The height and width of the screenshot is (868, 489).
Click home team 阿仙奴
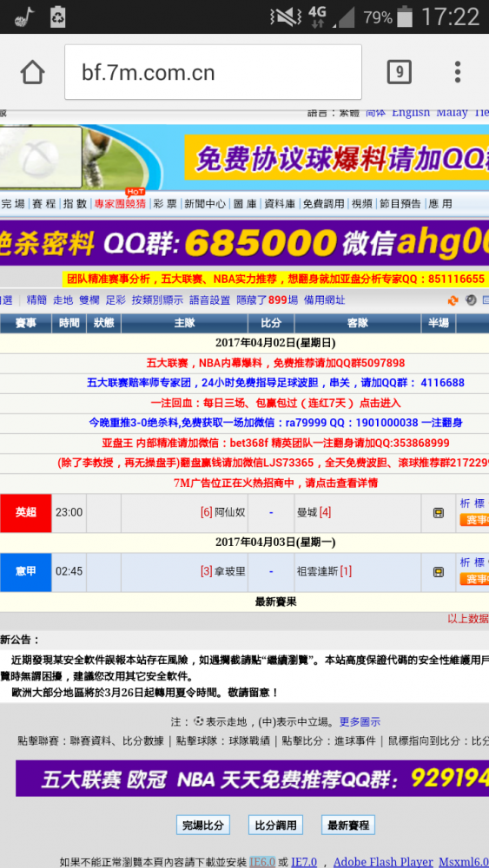(230, 513)
